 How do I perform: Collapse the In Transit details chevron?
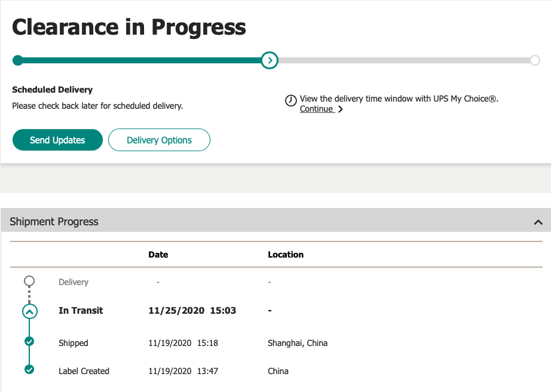[29, 311]
